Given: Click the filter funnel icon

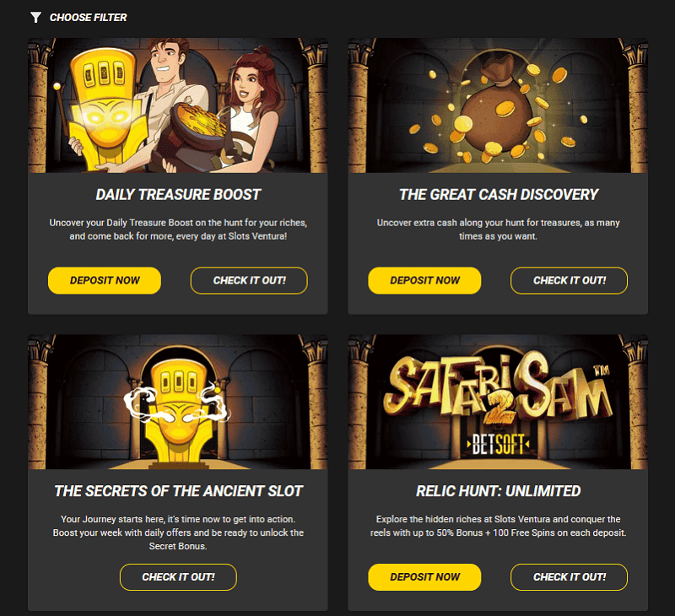Looking at the screenshot, I should pos(35,17).
